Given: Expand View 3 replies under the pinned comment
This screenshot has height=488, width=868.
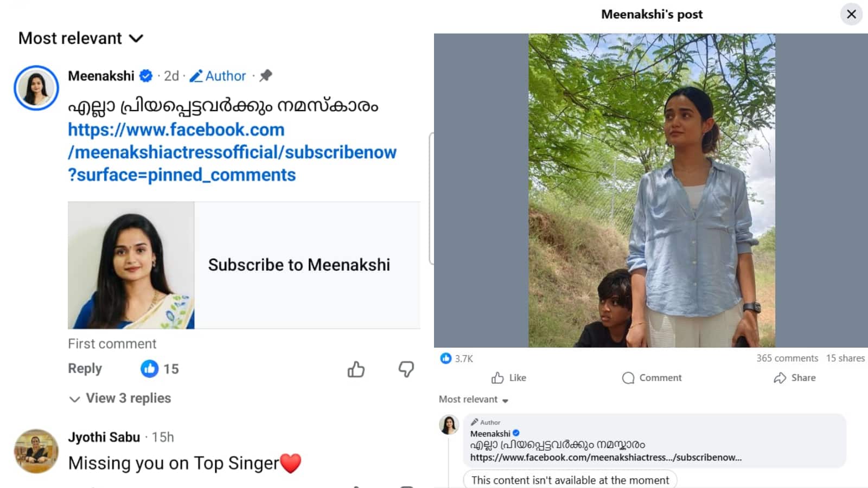Looking at the screenshot, I should click(120, 399).
